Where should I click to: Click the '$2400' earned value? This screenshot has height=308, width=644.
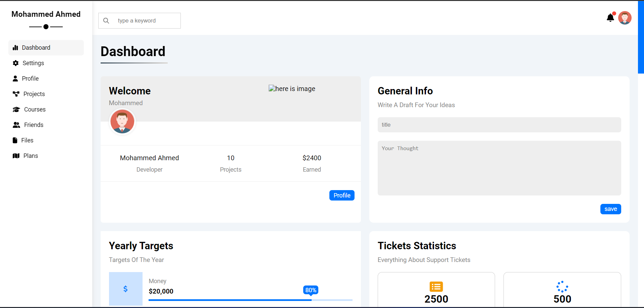point(312,158)
